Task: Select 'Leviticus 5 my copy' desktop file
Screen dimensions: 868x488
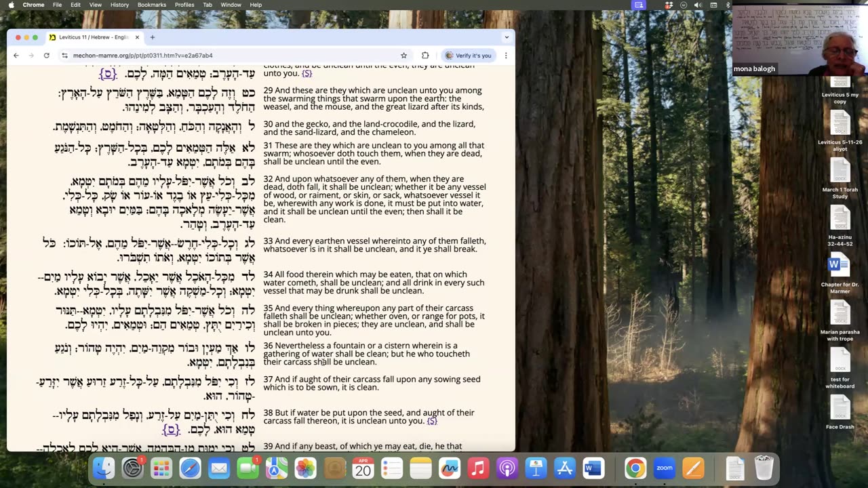Action: tap(840, 91)
